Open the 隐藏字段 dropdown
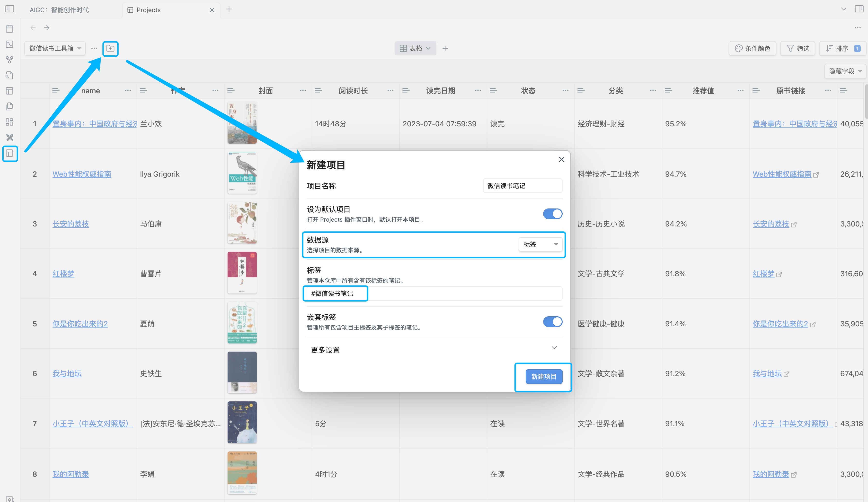This screenshot has height=502, width=868. point(845,71)
